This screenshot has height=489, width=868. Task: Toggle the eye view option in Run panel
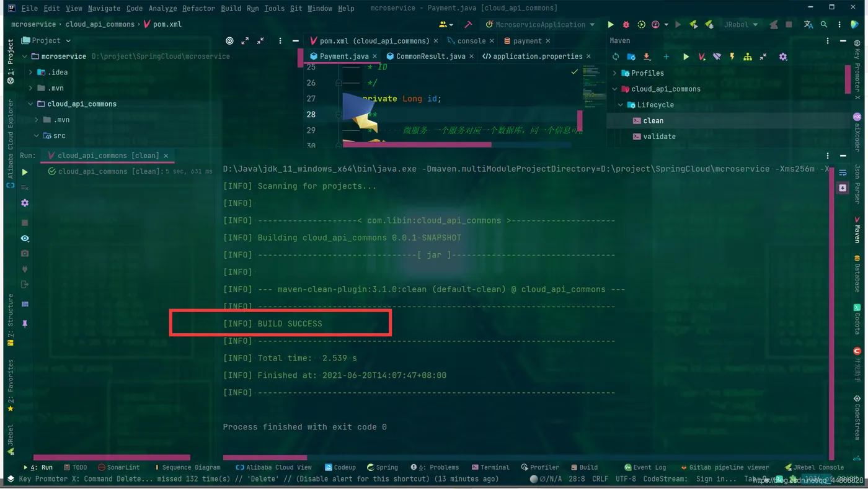pyautogui.click(x=25, y=238)
